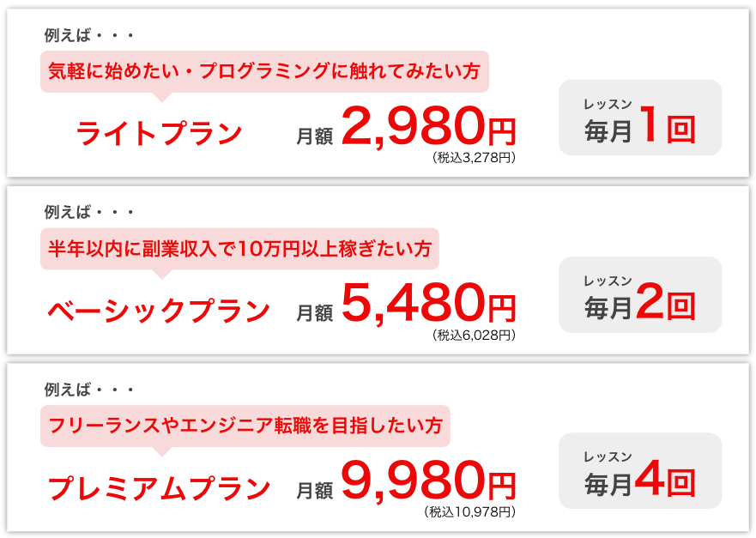Click the ベーシックプラン plan title
Image resolution: width=756 pixels, height=538 pixels.
159,311
